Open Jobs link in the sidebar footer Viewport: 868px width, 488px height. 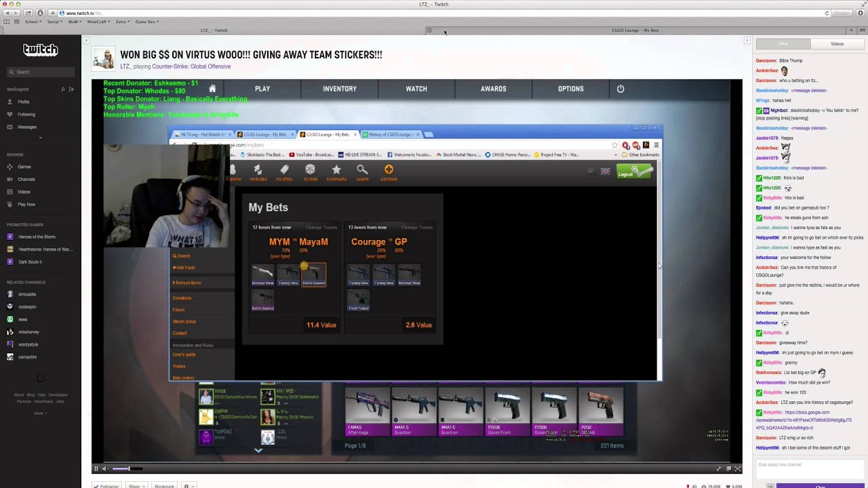(x=60, y=401)
